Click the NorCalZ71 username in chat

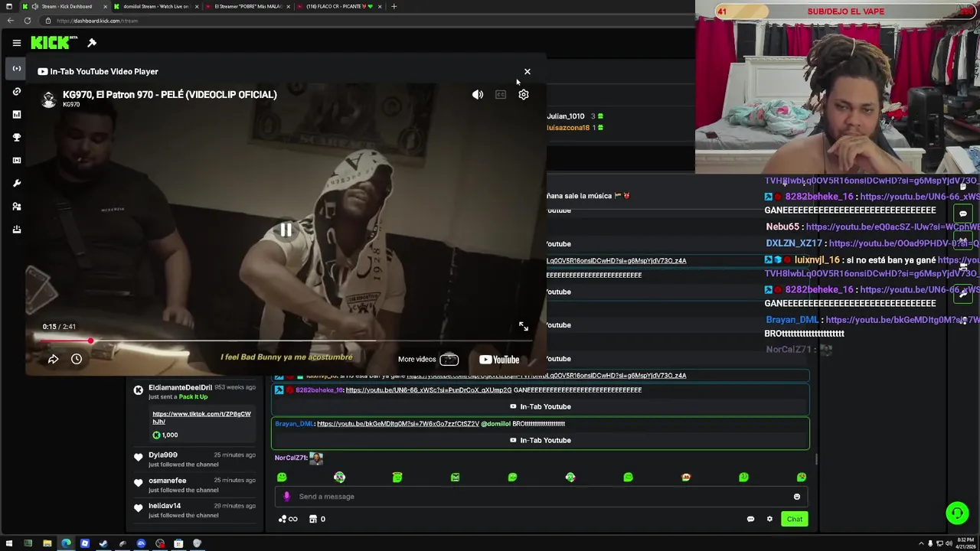[x=290, y=458]
